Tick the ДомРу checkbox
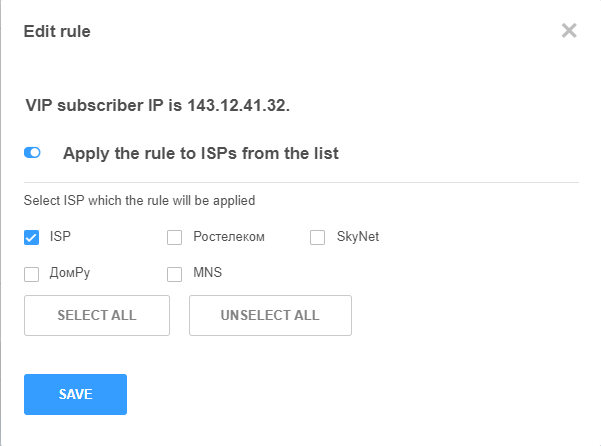Screen dimensions: 601x446 [31, 273]
